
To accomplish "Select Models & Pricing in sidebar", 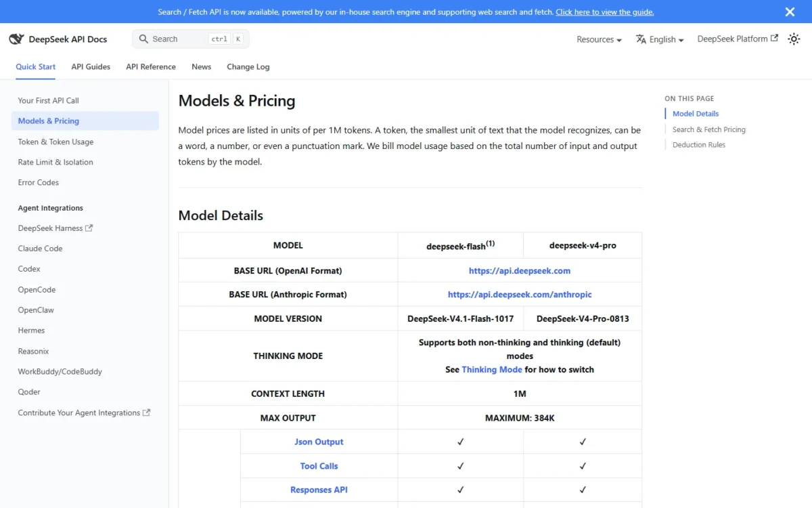I will [85, 121].
